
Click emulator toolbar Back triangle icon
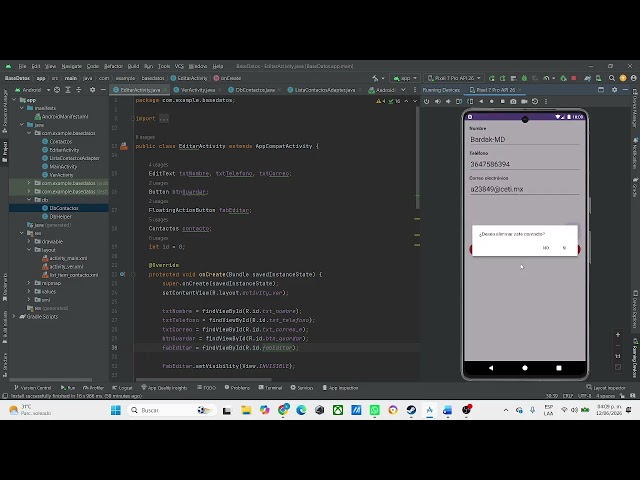coord(481,101)
